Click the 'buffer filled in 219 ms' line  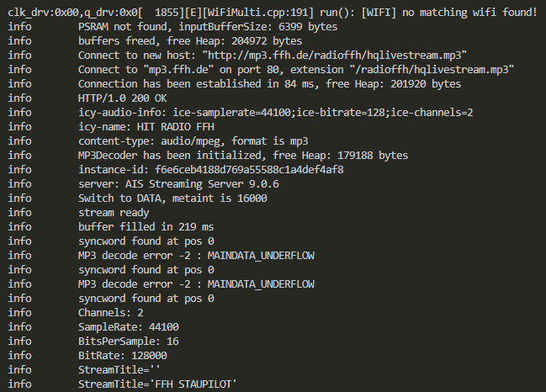146,227
